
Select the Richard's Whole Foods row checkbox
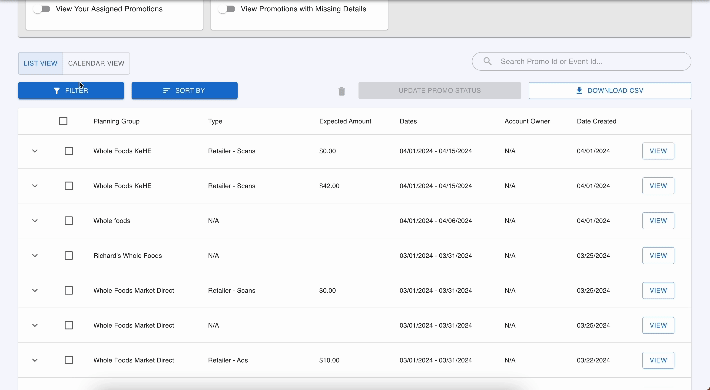click(69, 255)
